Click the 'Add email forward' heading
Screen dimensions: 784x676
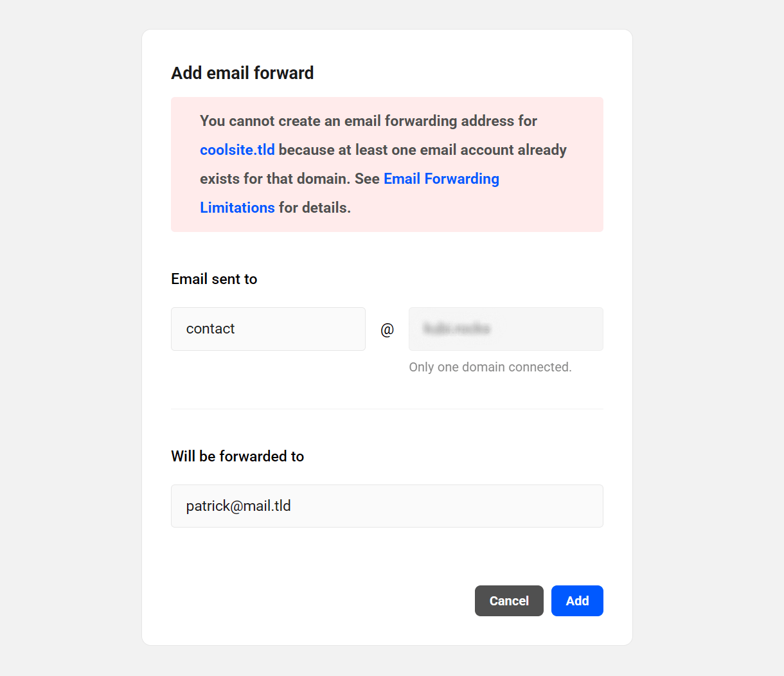pos(242,73)
